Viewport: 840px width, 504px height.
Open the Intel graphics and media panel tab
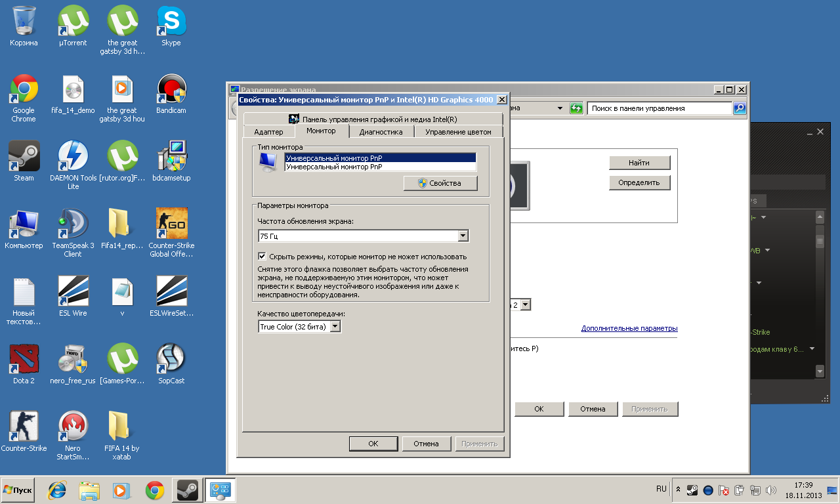pos(373,119)
